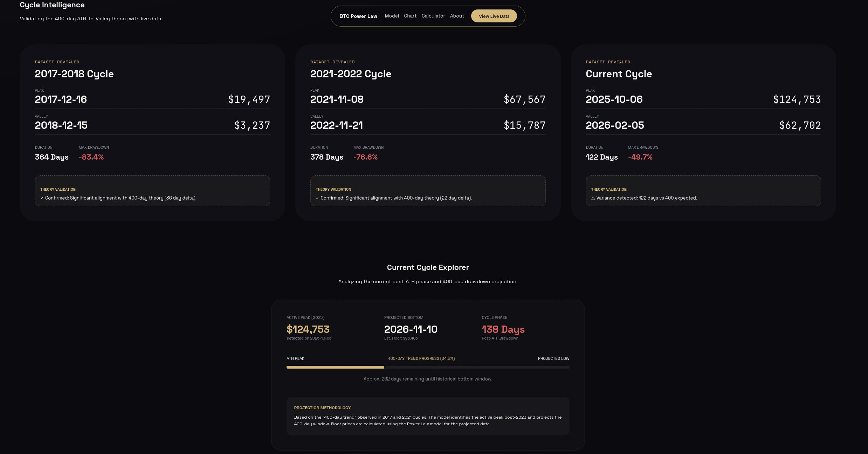Open the Model nav item
Image resolution: width=868 pixels, height=454 pixels.
pyautogui.click(x=392, y=16)
